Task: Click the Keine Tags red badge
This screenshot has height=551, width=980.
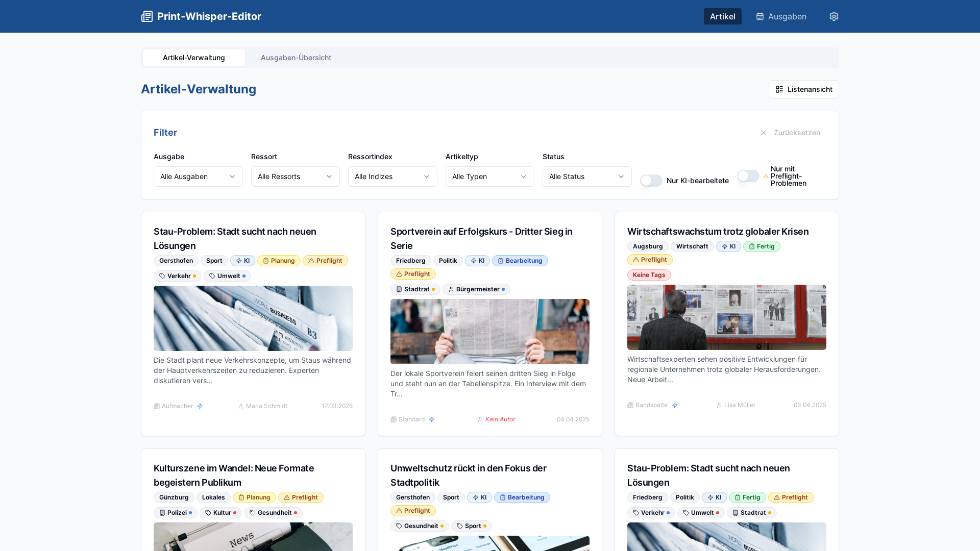Action: 649,275
